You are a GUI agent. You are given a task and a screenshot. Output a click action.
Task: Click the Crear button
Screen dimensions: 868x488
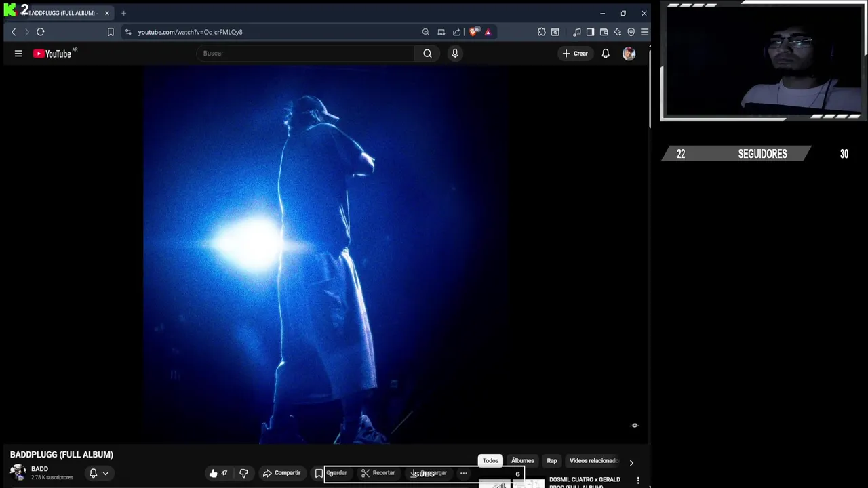tap(575, 54)
